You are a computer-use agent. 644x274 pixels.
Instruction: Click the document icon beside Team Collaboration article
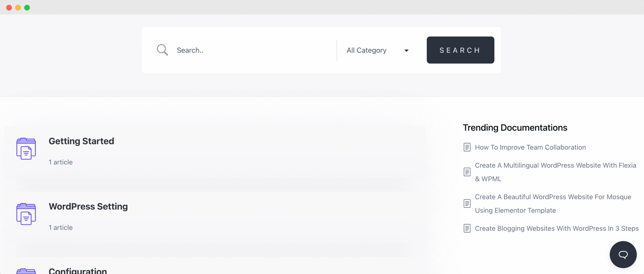[x=467, y=147]
